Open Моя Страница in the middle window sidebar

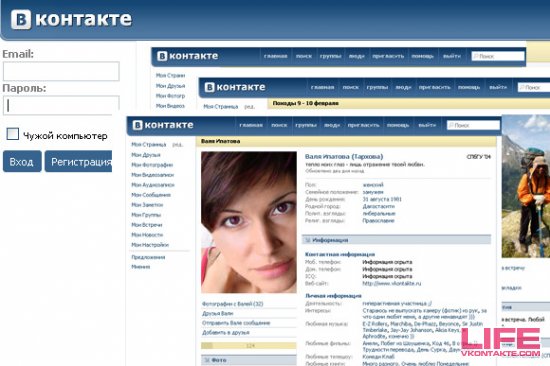tap(221, 107)
